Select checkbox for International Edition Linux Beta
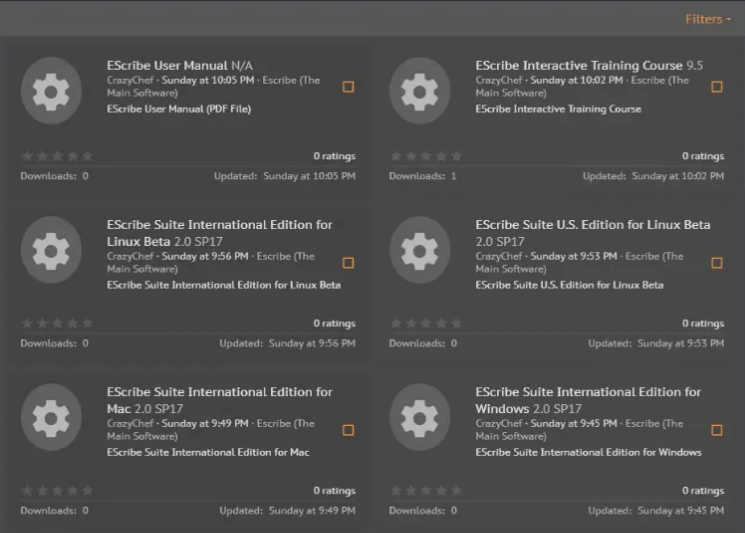 click(348, 263)
